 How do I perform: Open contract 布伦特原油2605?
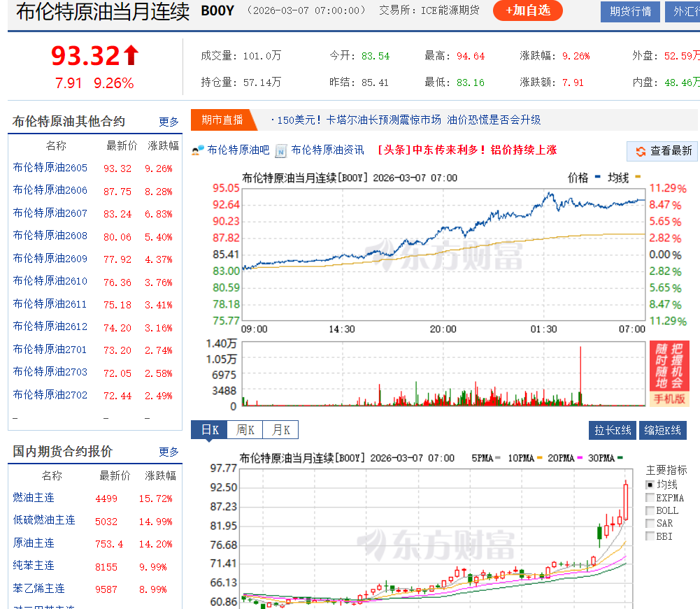(50, 168)
